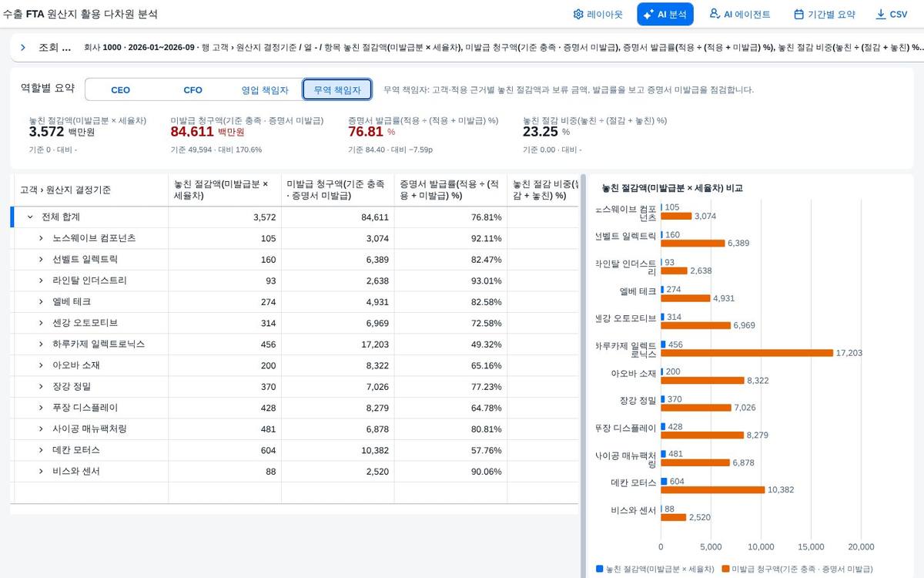Expand the 엘베 테크 row

(41, 302)
